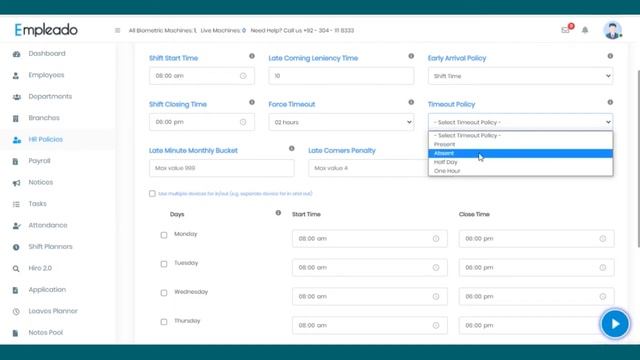Click the blue play button at bottom right

tap(615, 324)
